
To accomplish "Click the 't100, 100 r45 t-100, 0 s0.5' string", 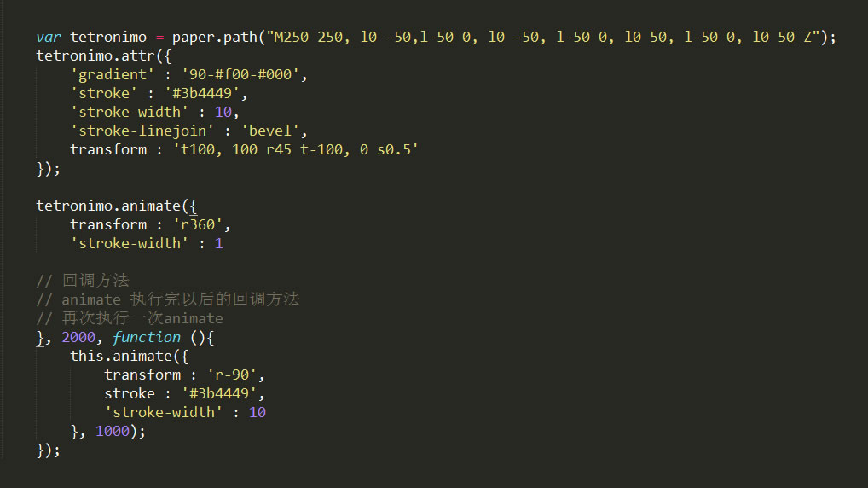I will tap(296, 149).
